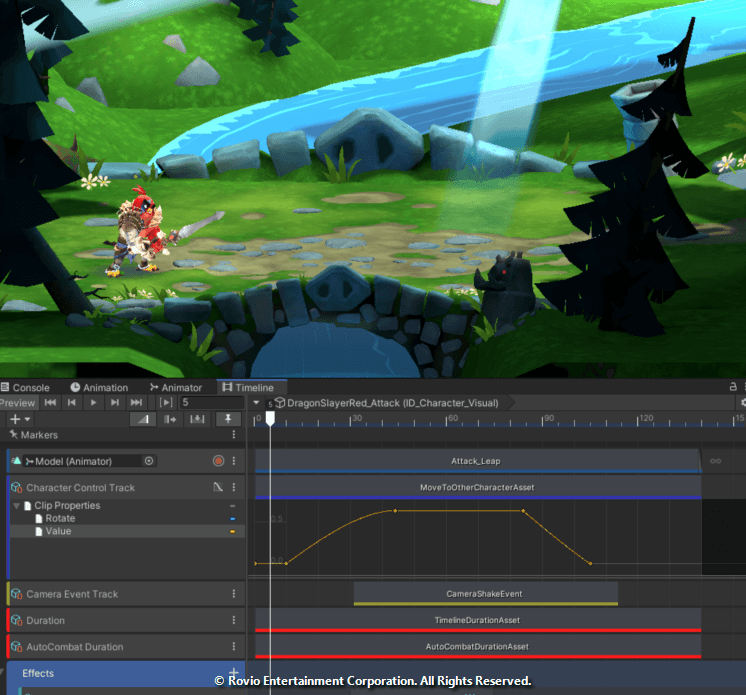Enable recording on Model Animator track
The width and height of the screenshot is (746, 695).
218,461
